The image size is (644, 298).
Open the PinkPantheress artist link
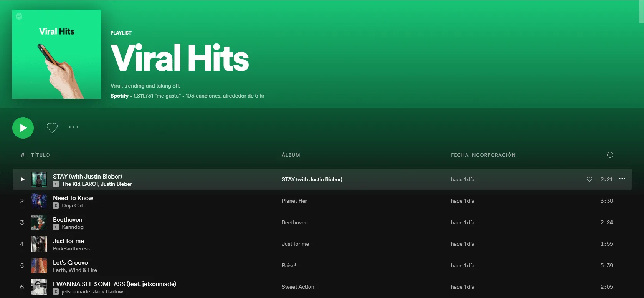(x=71, y=248)
